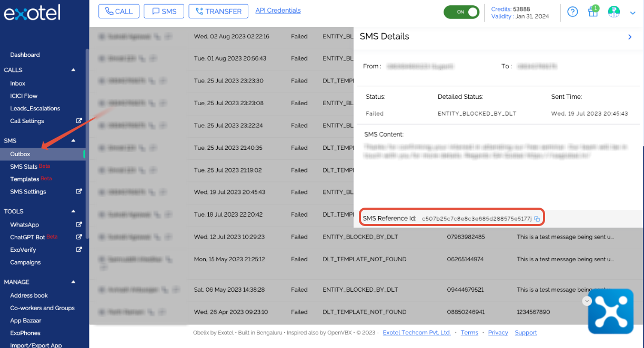Open the user profile avatar
This screenshot has width=644, height=348.
(x=613, y=12)
